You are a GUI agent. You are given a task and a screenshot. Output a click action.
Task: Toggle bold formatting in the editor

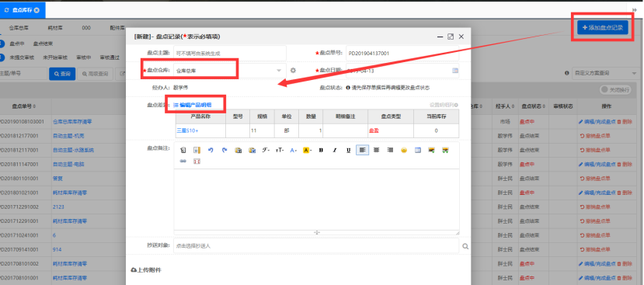[321, 151]
